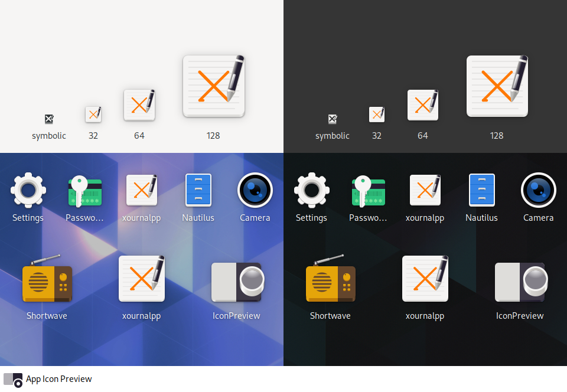Click 'IconPreview' label on blue wallpaper
Screen dimensions: 567x392
[236, 316]
